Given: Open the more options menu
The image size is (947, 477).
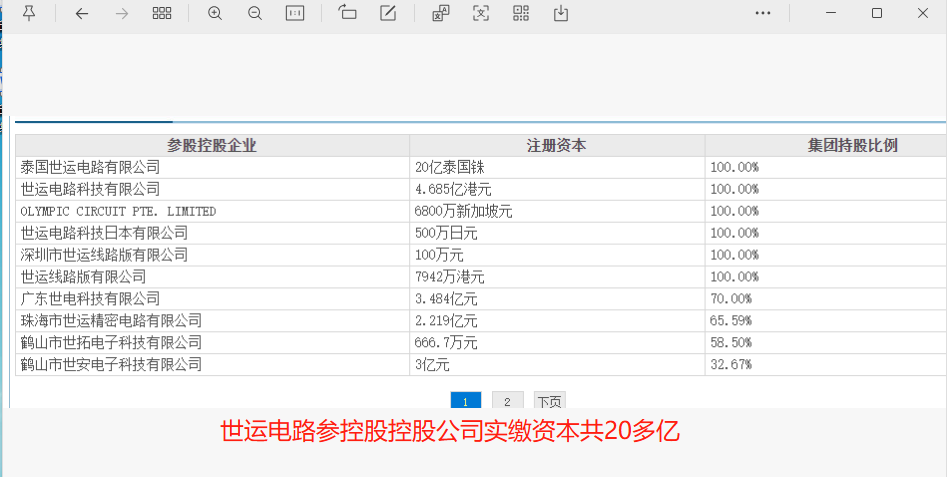Looking at the screenshot, I should 763,13.
